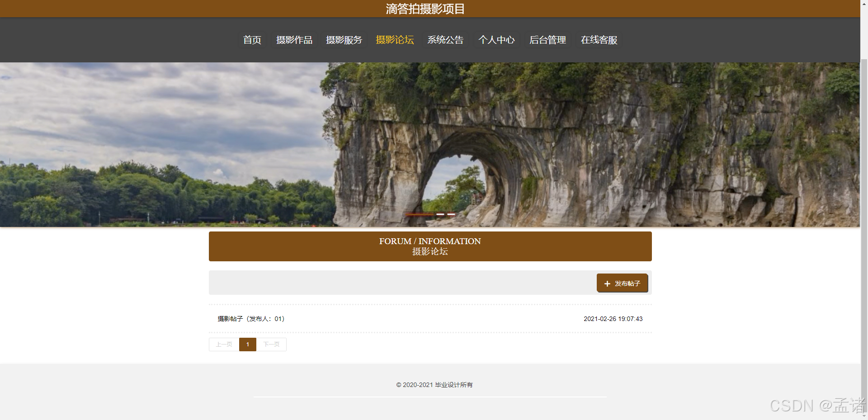
Task: Click the 发布帖子 publish post button
Action: (x=623, y=283)
